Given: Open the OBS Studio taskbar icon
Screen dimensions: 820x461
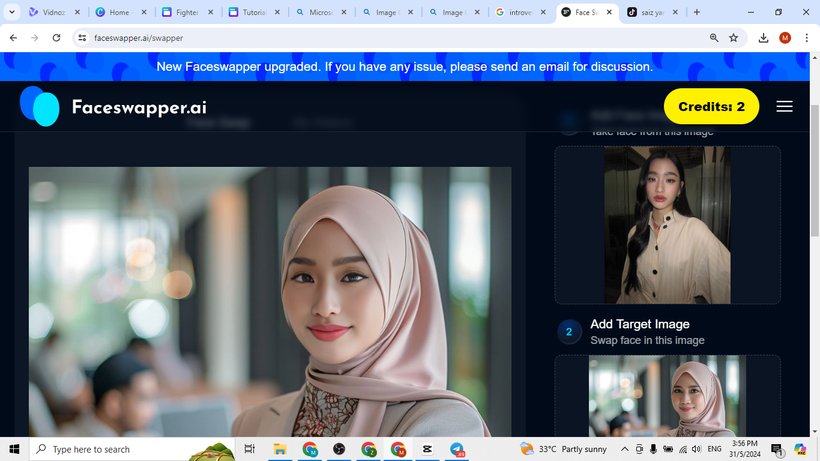Looking at the screenshot, I should point(339,449).
